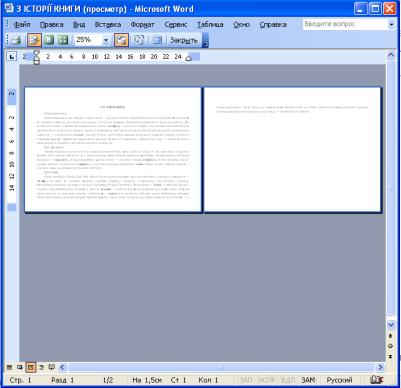Click Select Browse Object round button

coord(391,346)
